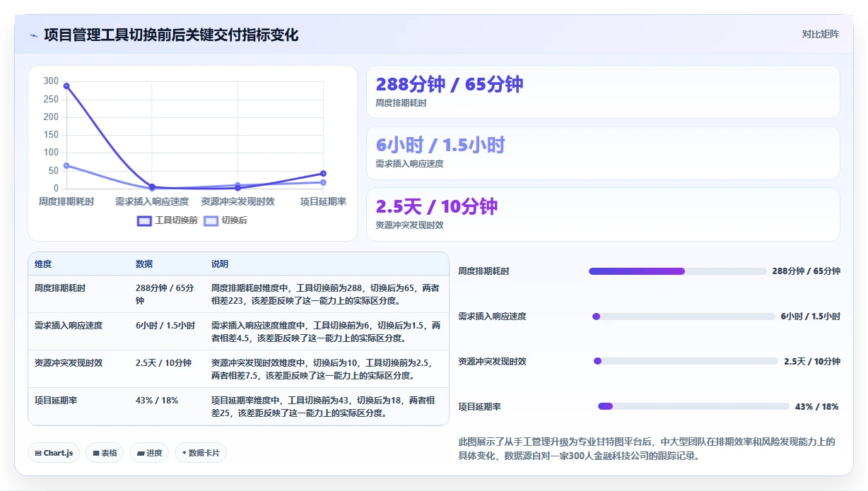Click the 2.5天 / 10分钟 data card
868x491 pixels.
[x=603, y=214]
